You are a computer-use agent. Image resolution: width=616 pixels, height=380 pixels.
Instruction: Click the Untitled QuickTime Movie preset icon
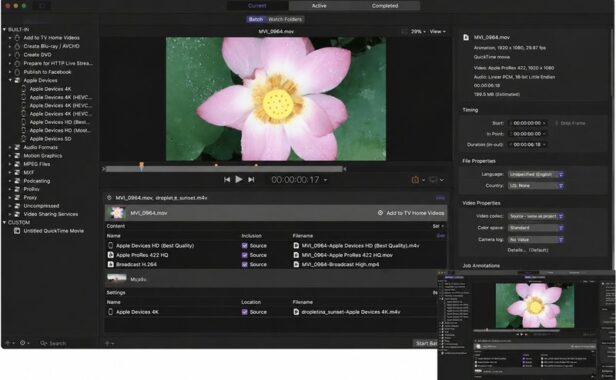pos(17,231)
